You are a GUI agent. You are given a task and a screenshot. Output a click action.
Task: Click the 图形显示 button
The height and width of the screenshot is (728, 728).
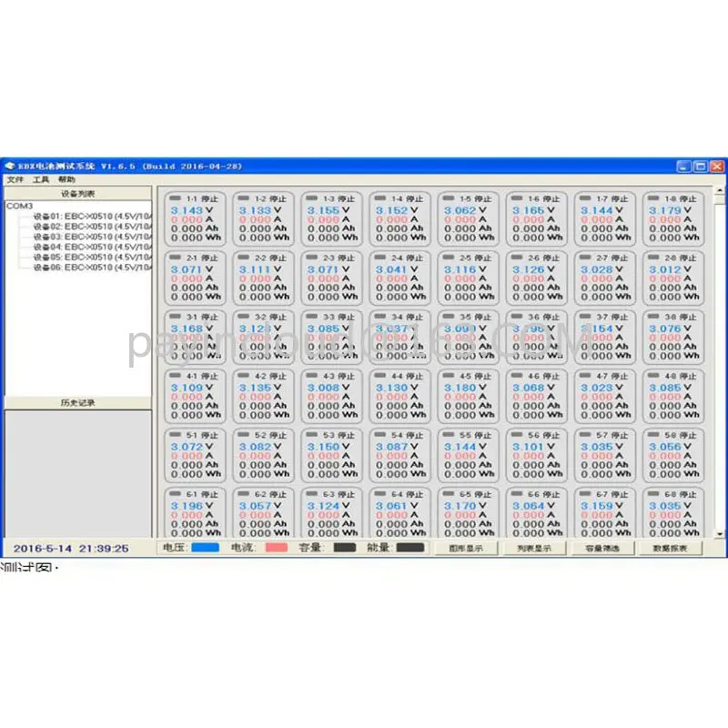(466, 549)
